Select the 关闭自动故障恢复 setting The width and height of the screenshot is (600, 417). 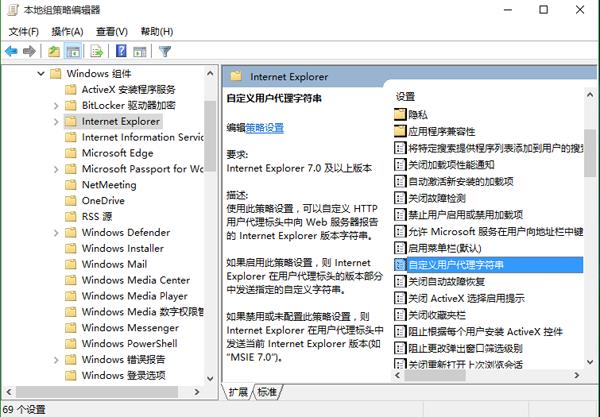[x=447, y=282]
